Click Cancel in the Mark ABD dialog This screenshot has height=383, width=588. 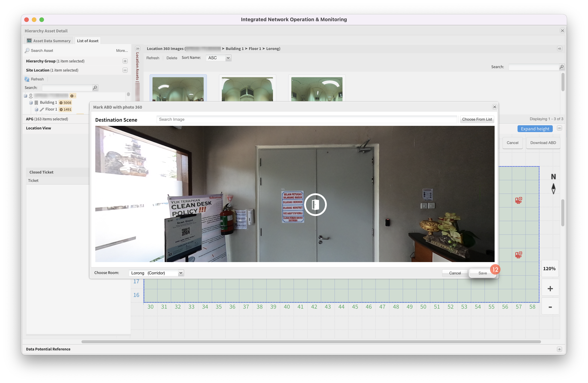click(x=455, y=273)
